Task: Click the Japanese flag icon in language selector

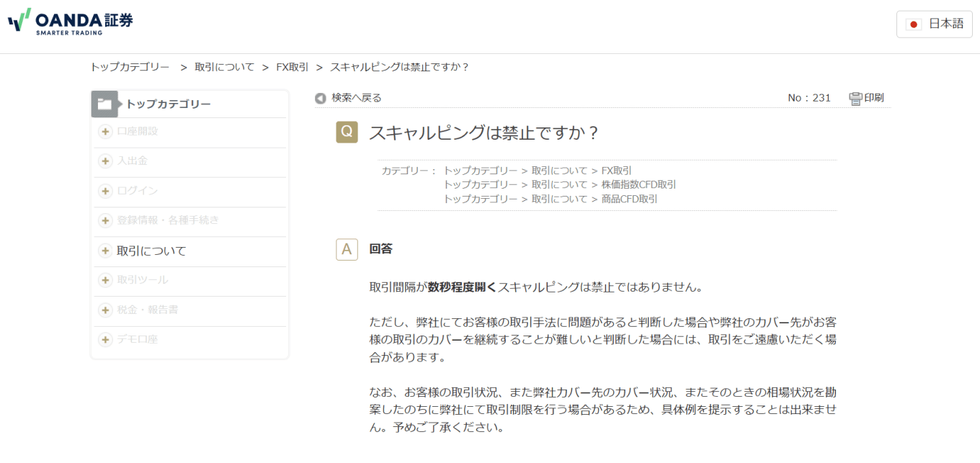Action: click(x=914, y=23)
